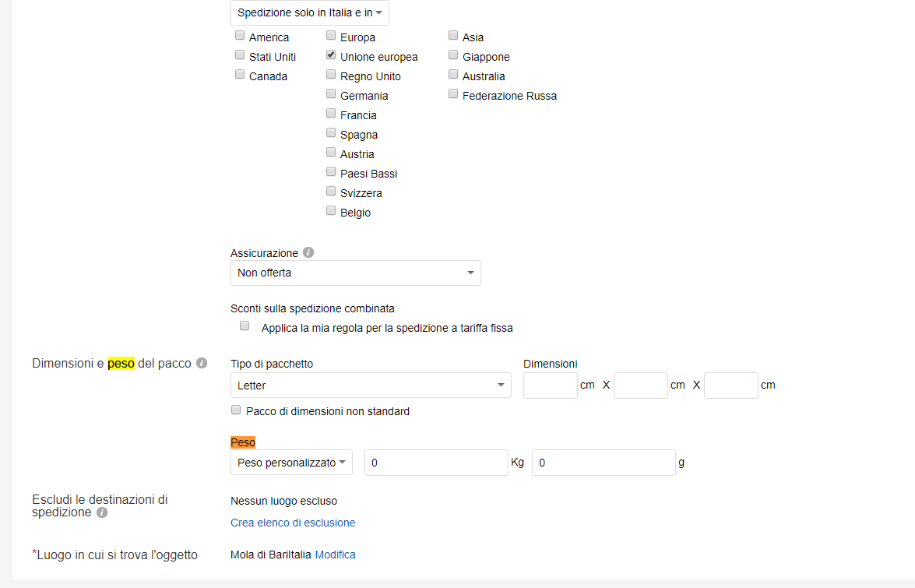Click the first Dimensioni cm field
Screen dimensions: 915x588
coord(550,386)
